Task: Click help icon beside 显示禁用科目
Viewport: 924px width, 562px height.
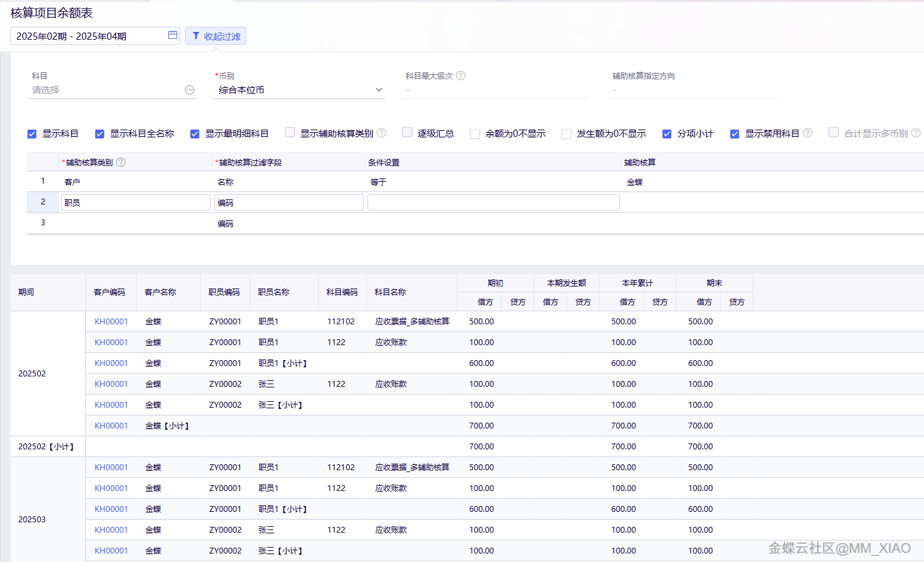Action: point(807,133)
